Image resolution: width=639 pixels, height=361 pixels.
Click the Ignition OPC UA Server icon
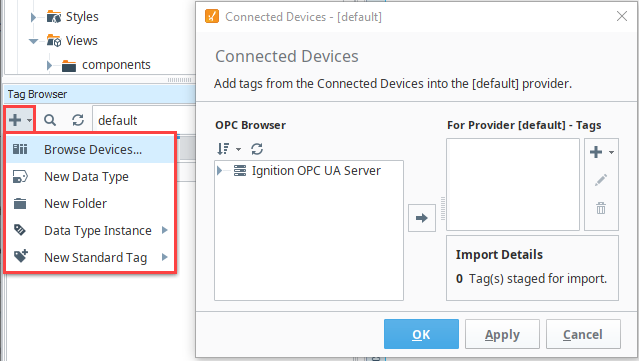coord(240,170)
